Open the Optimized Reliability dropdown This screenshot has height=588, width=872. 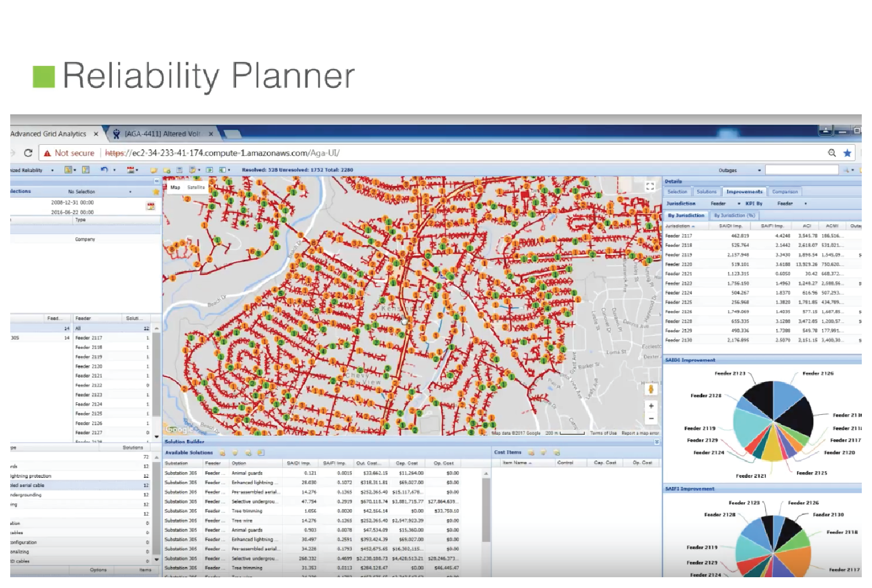tap(52, 170)
